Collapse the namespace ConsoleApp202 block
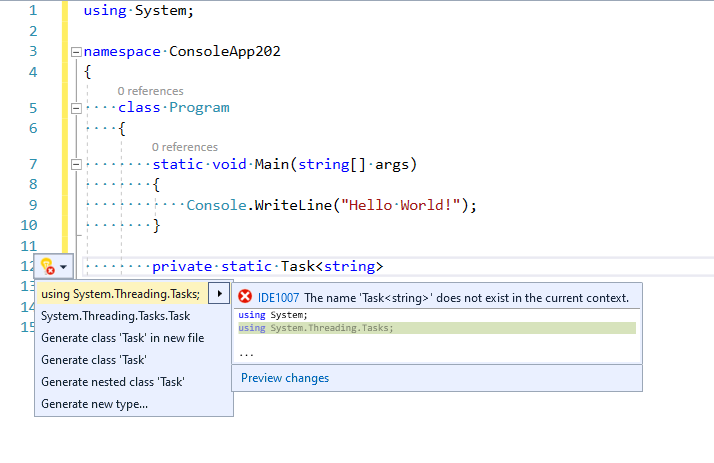714x463 pixels. coord(76,52)
